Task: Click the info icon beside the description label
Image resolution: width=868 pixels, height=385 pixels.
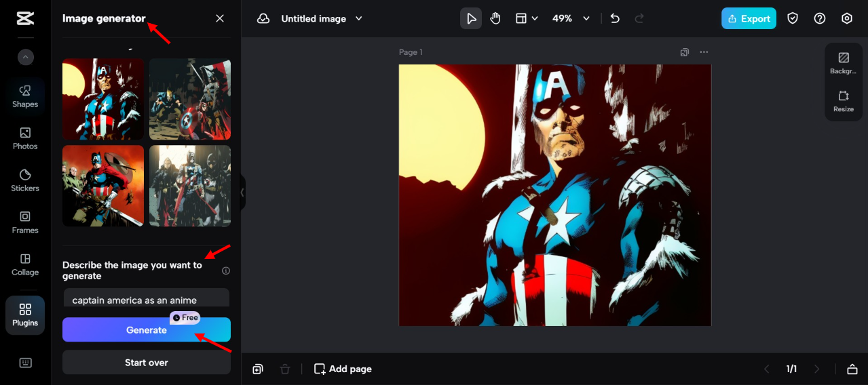Action: (x=226, y=270)
